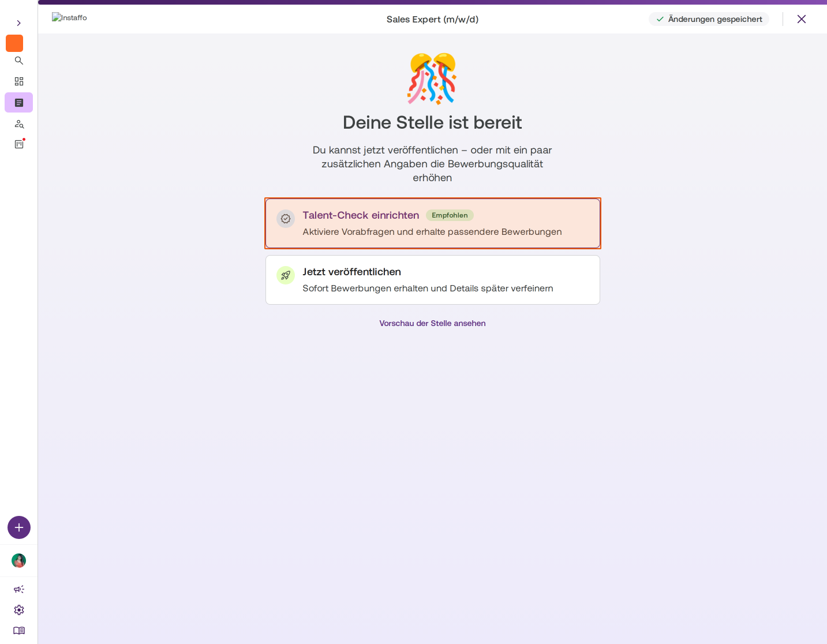Click the orange company logo square
The image size is (827, 644).
[x=14, y=43]
